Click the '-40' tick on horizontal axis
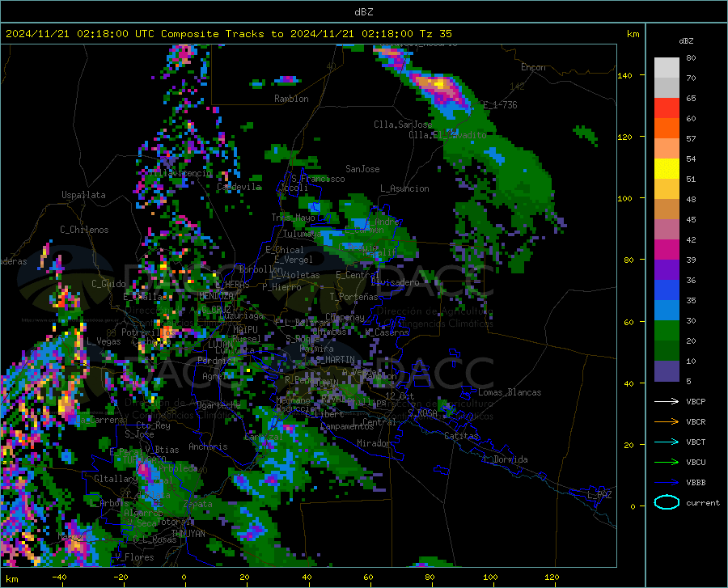728x588 pixels. 59,577
